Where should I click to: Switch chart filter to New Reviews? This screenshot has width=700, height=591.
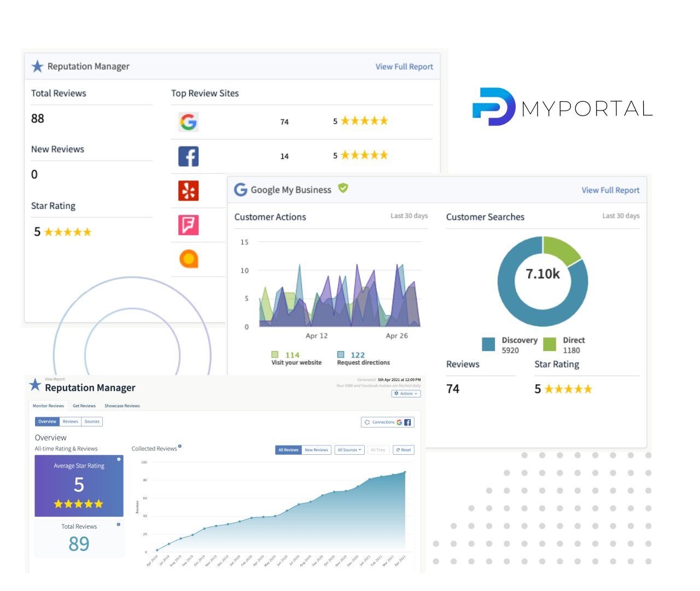point(316,450)
